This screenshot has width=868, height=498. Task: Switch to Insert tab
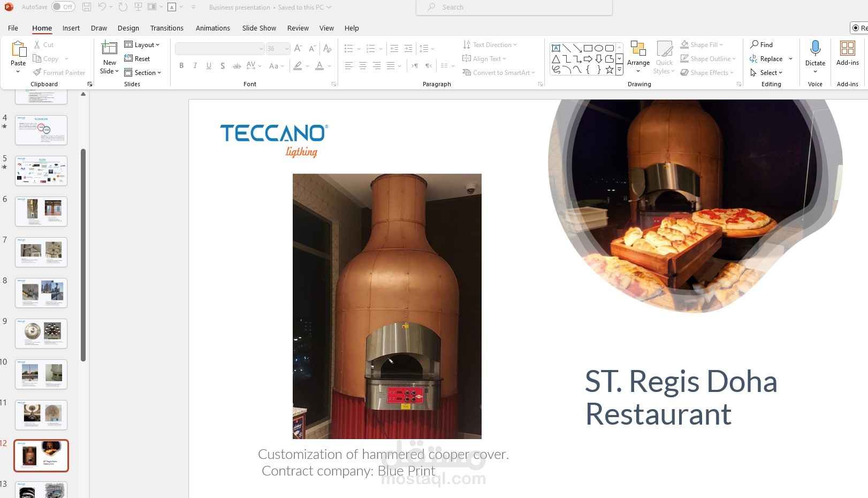pos(71,28)
